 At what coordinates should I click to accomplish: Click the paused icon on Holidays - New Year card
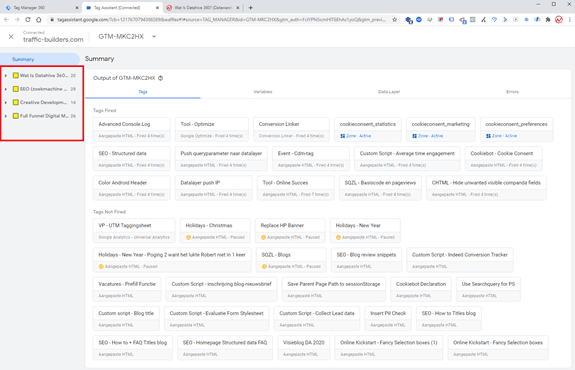point(338,237)
